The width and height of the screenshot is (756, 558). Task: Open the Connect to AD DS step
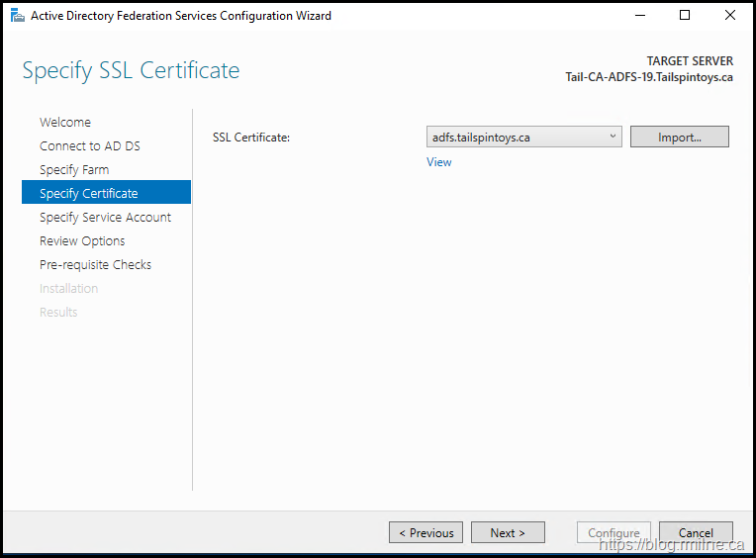[90, 146]
